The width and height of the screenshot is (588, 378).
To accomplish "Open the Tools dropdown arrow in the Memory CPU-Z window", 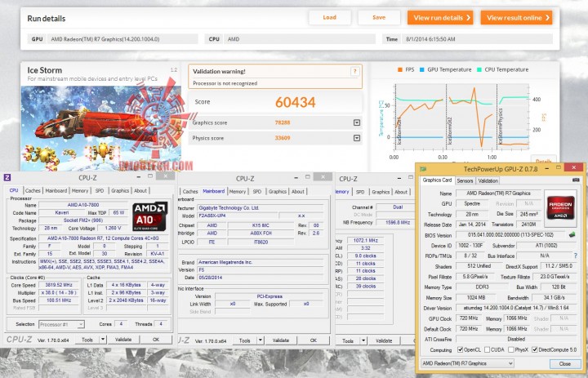I will 363,340.
